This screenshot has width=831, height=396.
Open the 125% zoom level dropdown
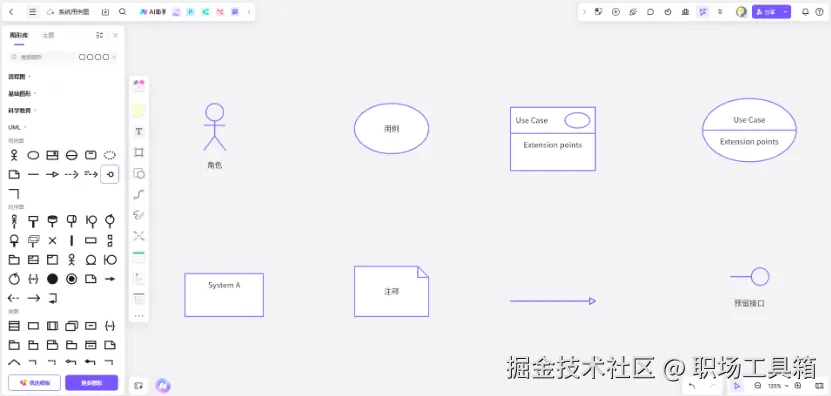[778, 386]
